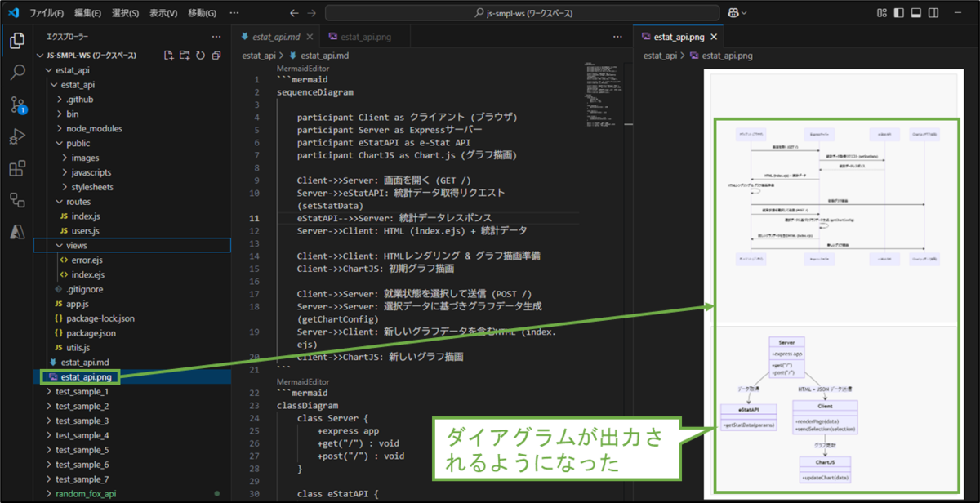Screen dimensions: 980x503
Task: Close the estat_api.md tab
Action: [x=310, y=37]
